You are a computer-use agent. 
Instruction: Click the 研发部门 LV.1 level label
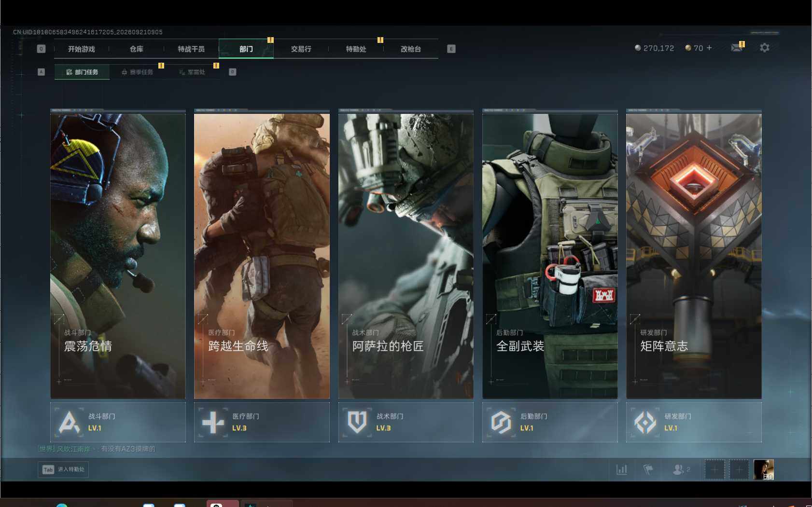coord(671,428)
